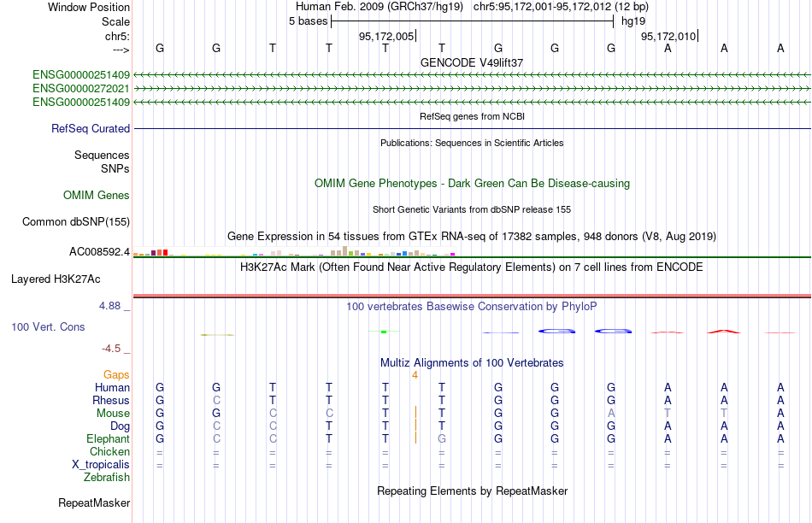This screenshot has height=523, width=812.
Task: Click Publications: Sequences in Scientific Articles title
Action: (x=472, y=143)
